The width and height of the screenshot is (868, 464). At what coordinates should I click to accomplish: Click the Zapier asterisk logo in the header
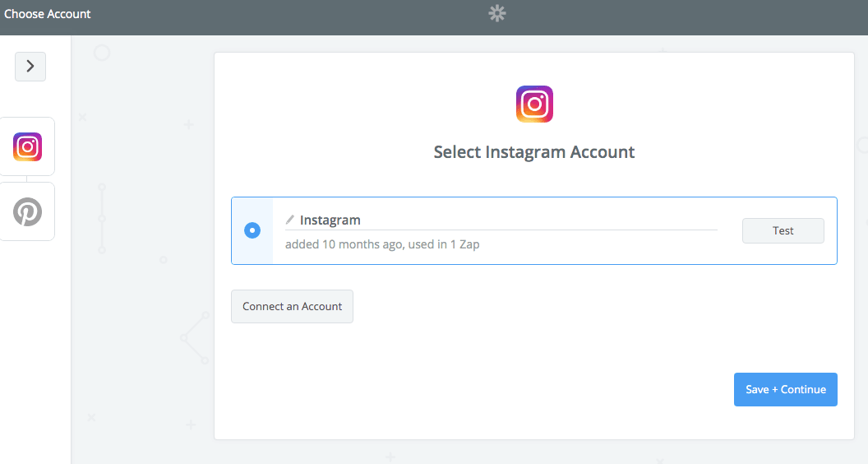pos(497,13)
